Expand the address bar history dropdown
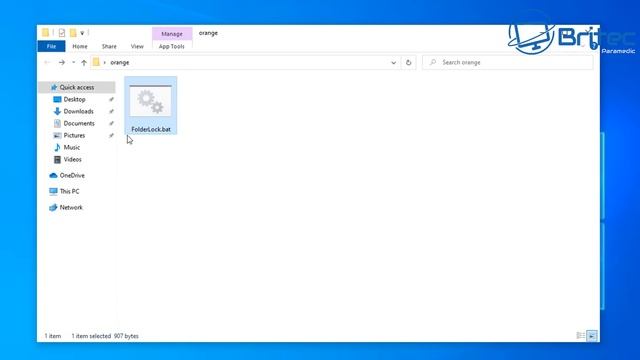The width and height of the screenshot is (640, 360). pyautogui.click(x=393, y=62)
